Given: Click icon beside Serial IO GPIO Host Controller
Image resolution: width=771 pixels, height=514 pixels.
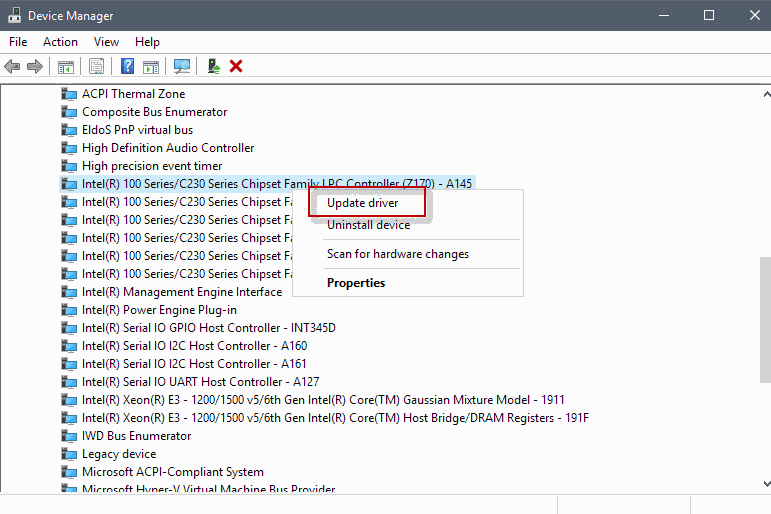Looking at the screenshot, I should [x=69, y=328].
